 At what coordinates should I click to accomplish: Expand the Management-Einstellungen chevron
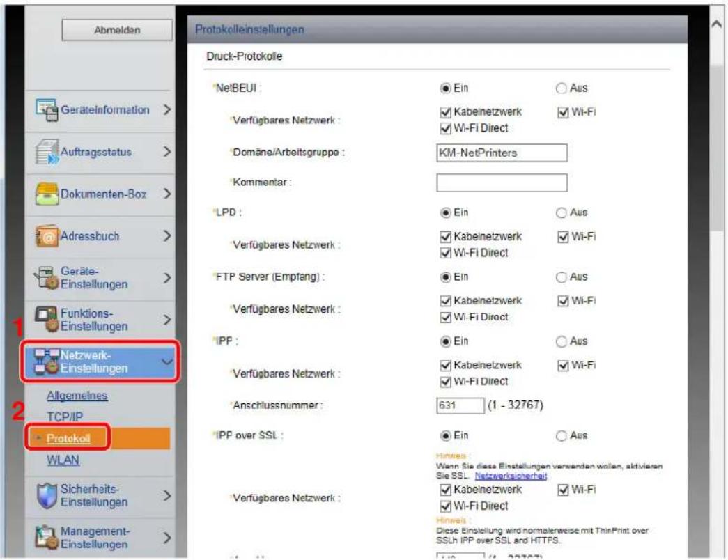point(167,538)
